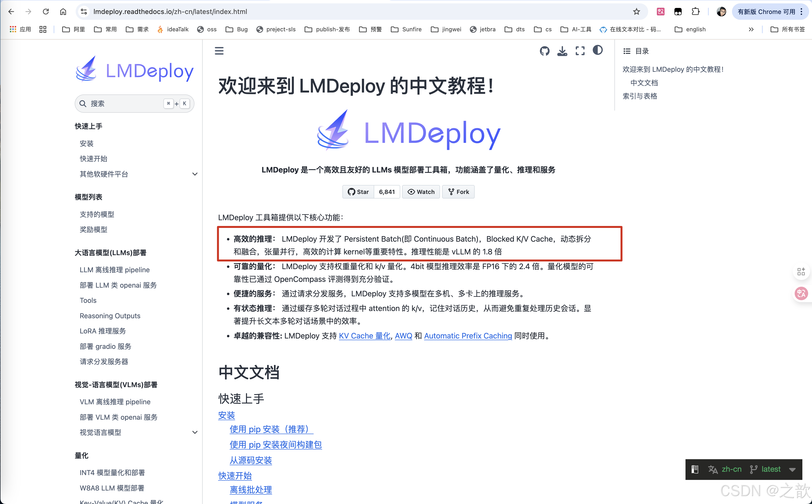Screen dimensions: 812x504
Task: Open the Chrome profile avatar
Action: point(721,12)
